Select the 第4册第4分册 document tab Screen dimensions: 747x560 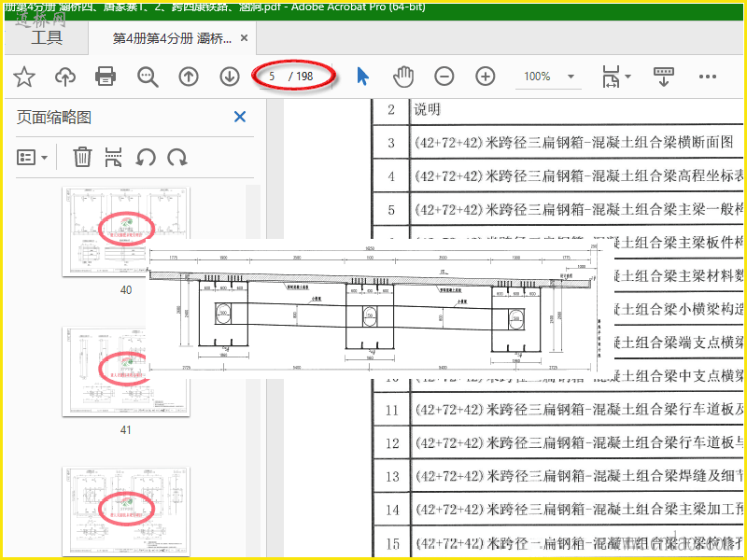click(x=172, y=38)
